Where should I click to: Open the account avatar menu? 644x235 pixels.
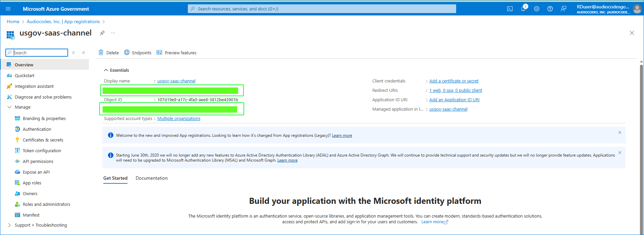click(x=637, y=9)
